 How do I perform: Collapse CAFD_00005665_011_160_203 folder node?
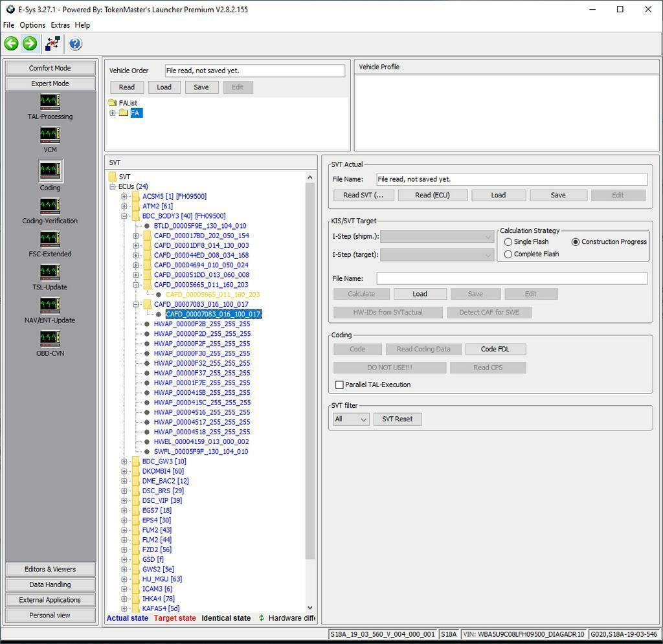click(136, 285)
